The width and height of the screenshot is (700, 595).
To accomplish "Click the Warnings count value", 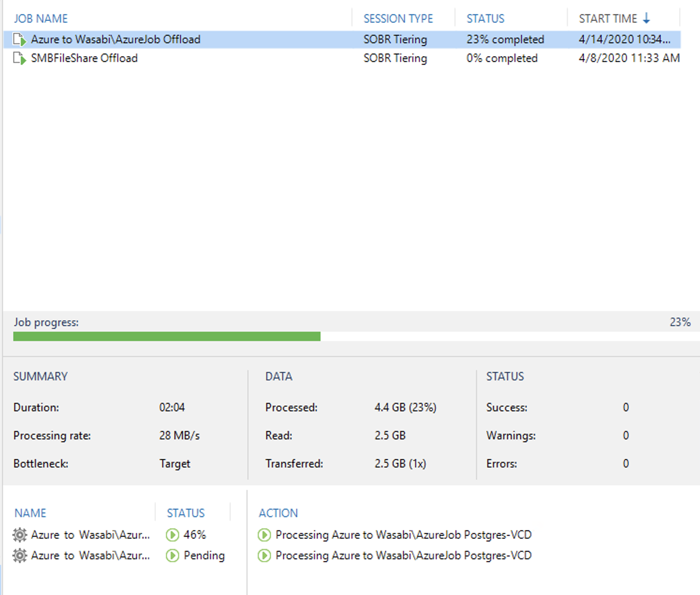I will (x=626, y=436).
